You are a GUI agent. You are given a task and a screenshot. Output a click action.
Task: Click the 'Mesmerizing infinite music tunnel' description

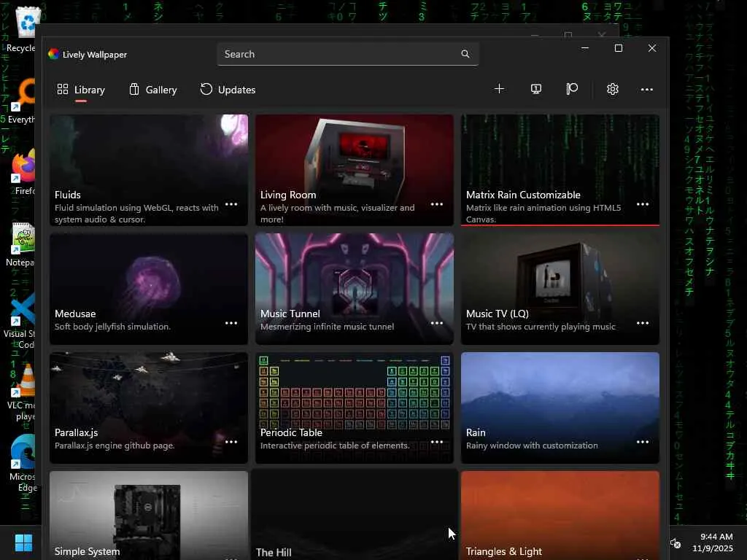tap(328, 327)
